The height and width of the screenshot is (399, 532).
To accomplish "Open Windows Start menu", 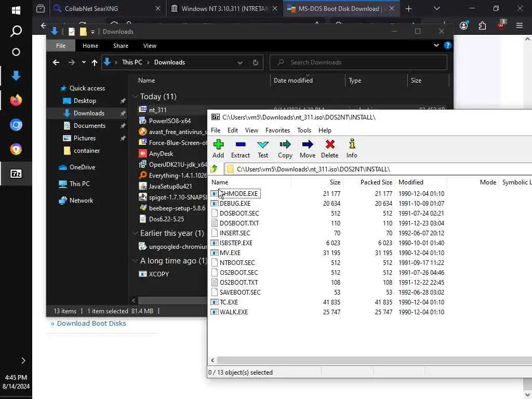I will 16,10.
